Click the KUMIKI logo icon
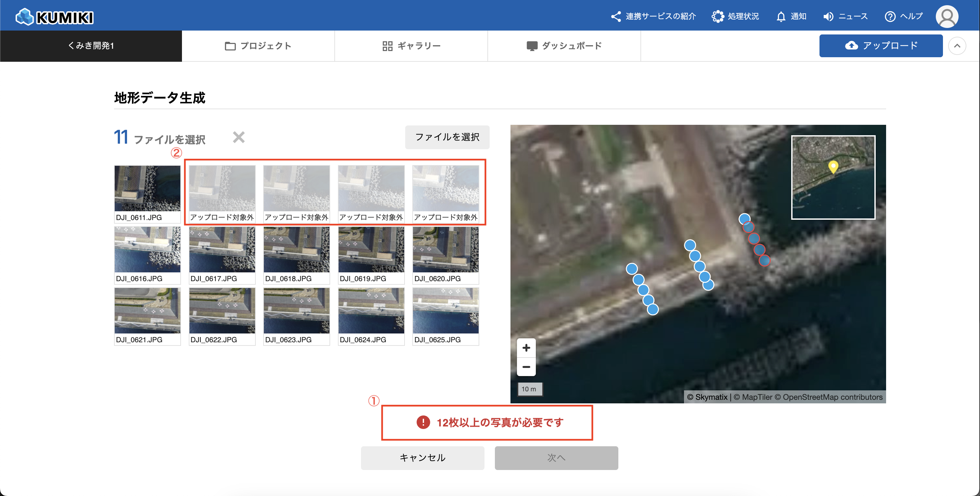 point(24,17)
